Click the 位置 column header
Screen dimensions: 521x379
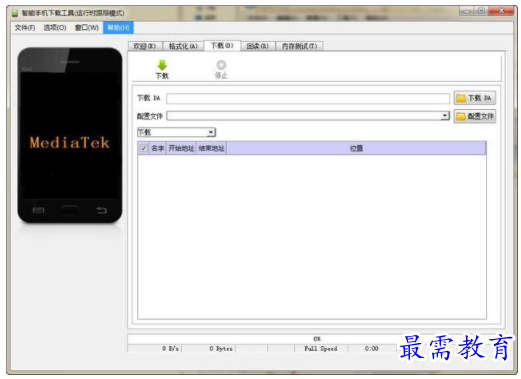pyautogui.click(x=356, y=148)
